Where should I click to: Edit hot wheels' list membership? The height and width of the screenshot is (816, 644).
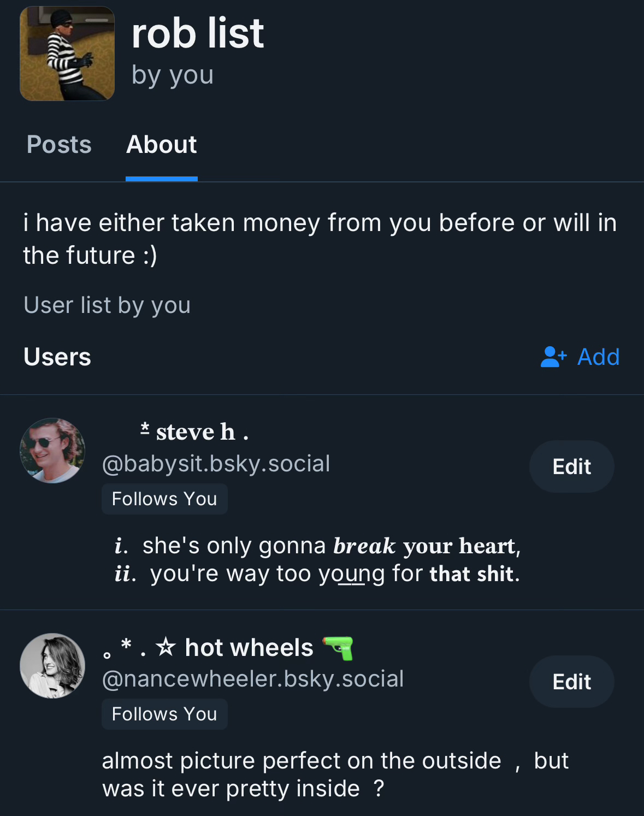(x=571, y=682)
